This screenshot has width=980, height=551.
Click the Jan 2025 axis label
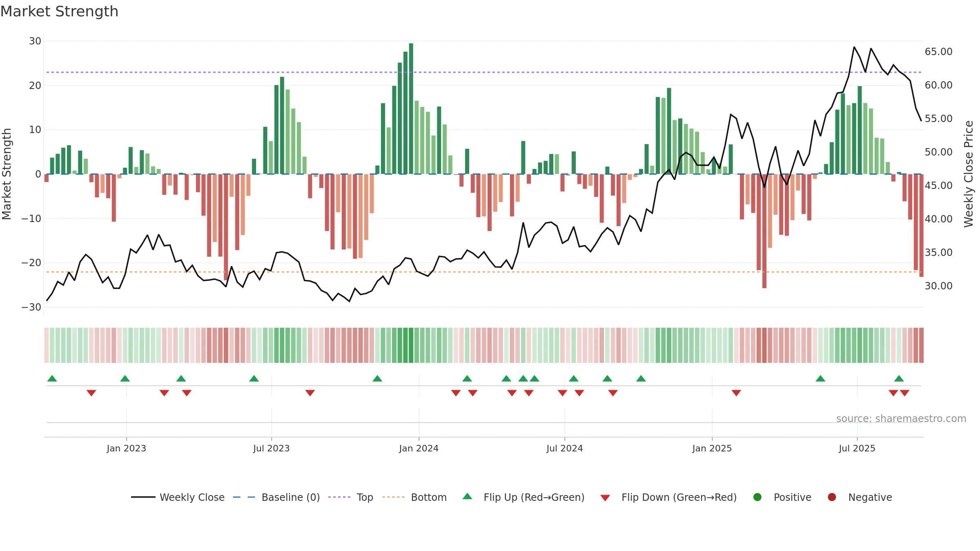tap(712, 448)
